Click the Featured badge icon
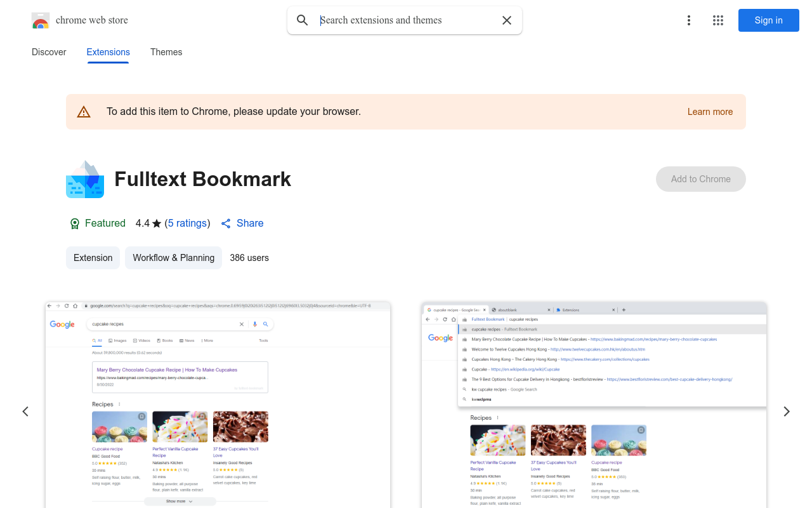The image size is (812, 508). (75, 224)
